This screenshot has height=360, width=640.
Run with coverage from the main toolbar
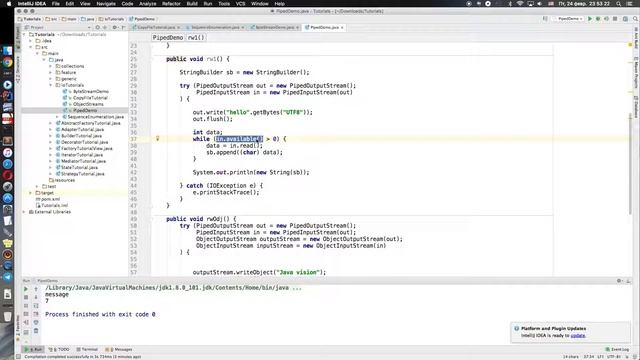click(607, 19)
